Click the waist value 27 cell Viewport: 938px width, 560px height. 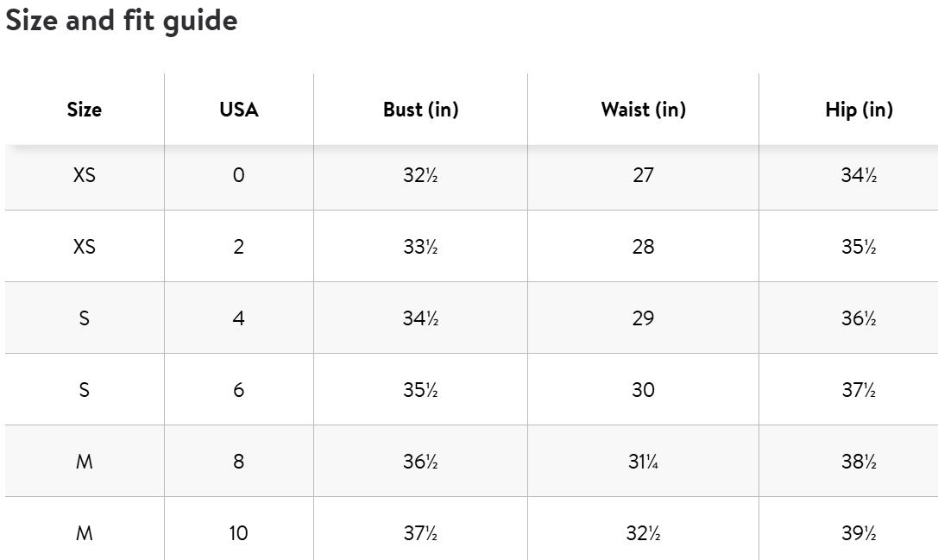tap(643, 175)
